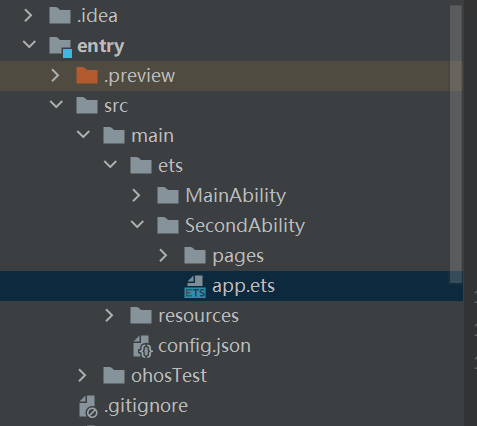
Task: Expand the MainAbility folder arrow
Action: click(x=136, y=196)
